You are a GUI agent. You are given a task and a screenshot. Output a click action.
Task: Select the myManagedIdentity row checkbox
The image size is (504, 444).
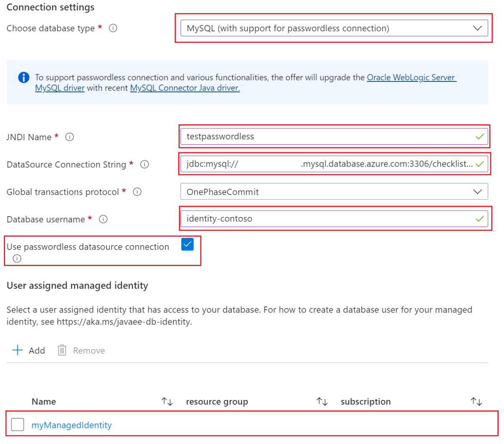[18, 425]
